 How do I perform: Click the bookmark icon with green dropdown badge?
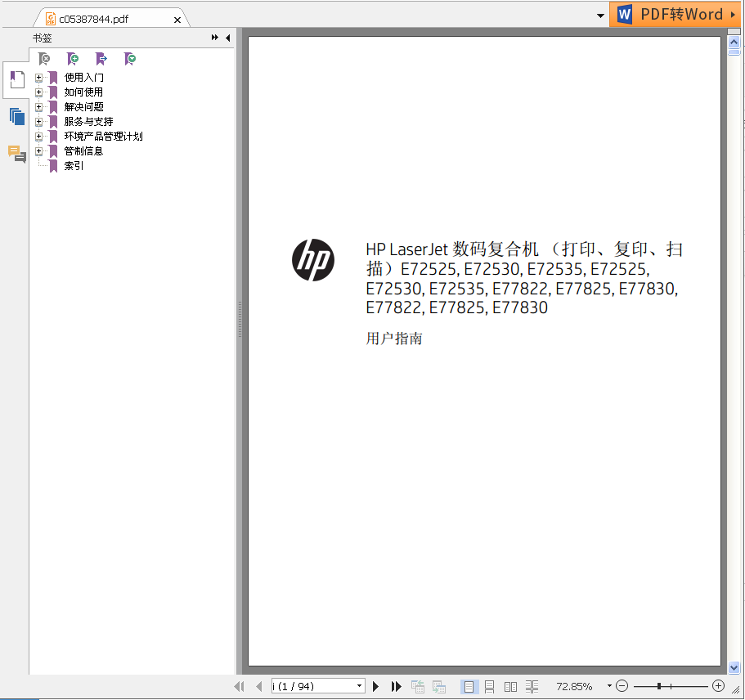[x=130, y=59]
